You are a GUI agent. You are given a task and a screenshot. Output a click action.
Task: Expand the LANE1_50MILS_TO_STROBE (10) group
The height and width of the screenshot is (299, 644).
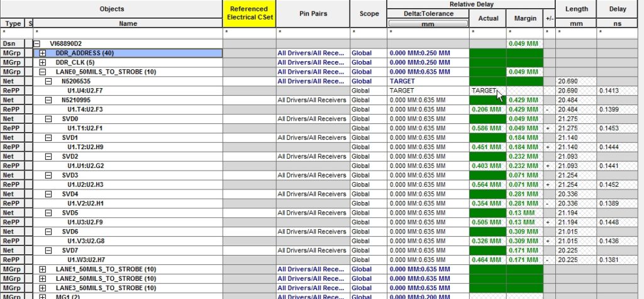[x=43, y=269]
